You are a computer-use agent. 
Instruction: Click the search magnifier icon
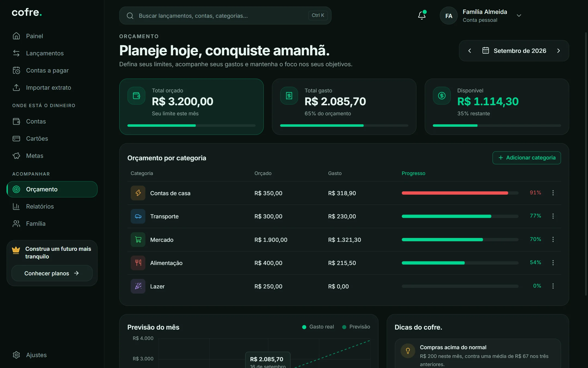point(130,16)
